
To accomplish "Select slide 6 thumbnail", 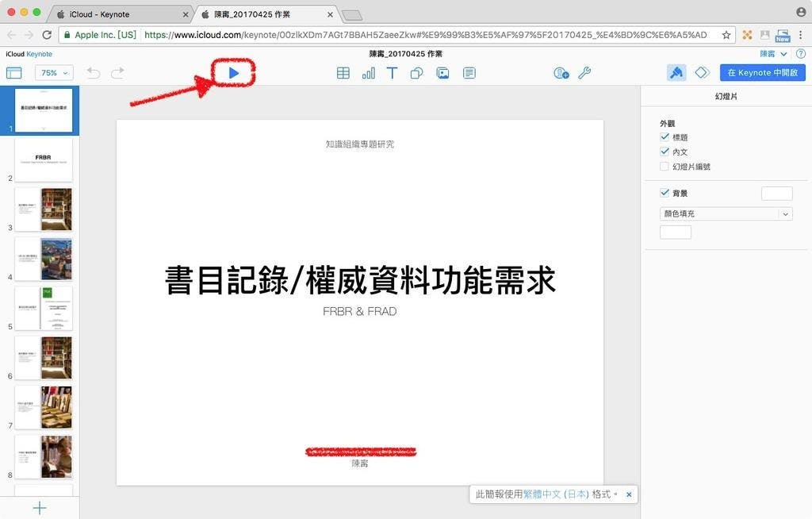I will [x=44, y=358].
